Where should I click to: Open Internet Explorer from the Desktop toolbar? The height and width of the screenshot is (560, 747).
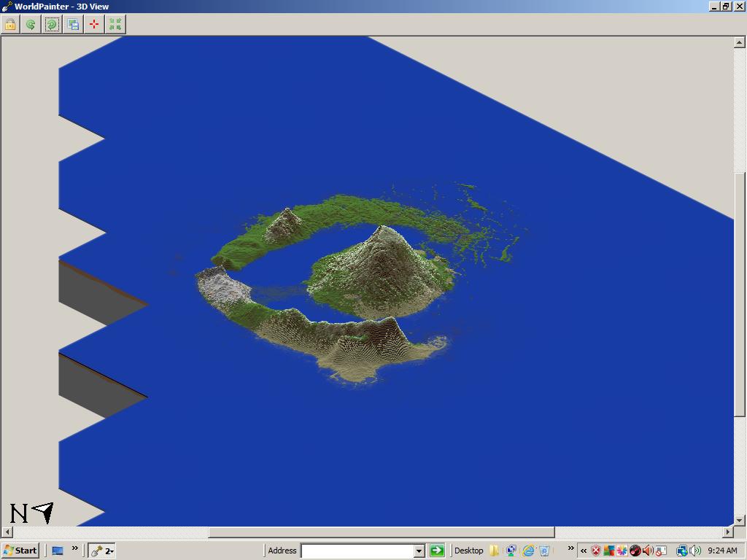[529, 551]
